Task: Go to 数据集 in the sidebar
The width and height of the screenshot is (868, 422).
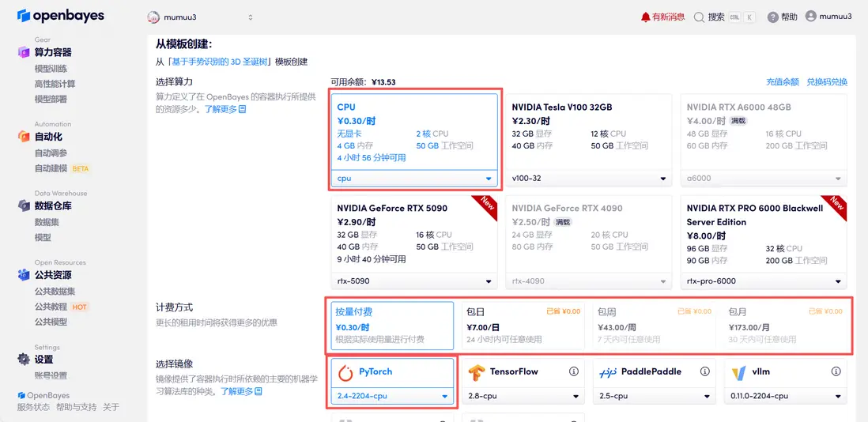Action: pos(47,222)
